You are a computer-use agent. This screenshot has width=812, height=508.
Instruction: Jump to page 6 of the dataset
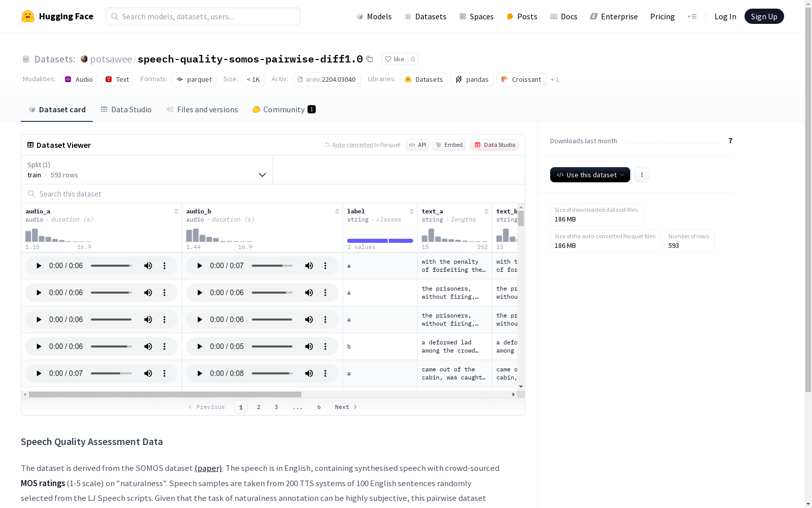[319, 407]
